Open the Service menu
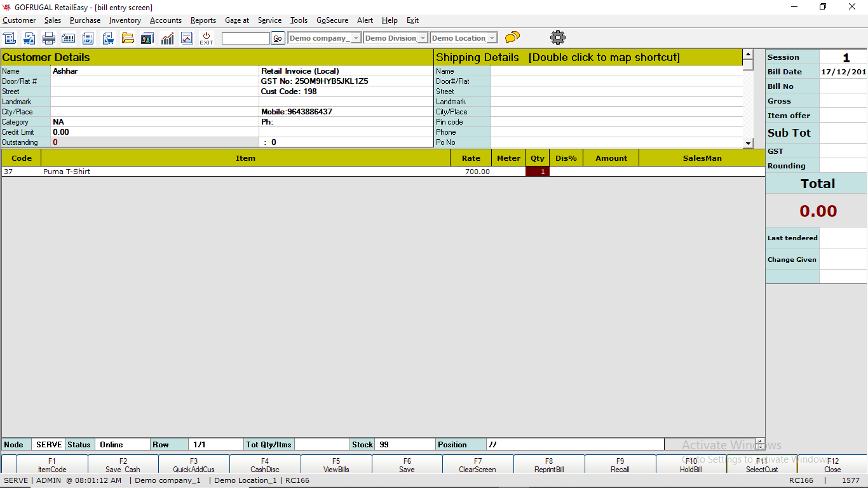868x488 pixels. coord(269,20)
